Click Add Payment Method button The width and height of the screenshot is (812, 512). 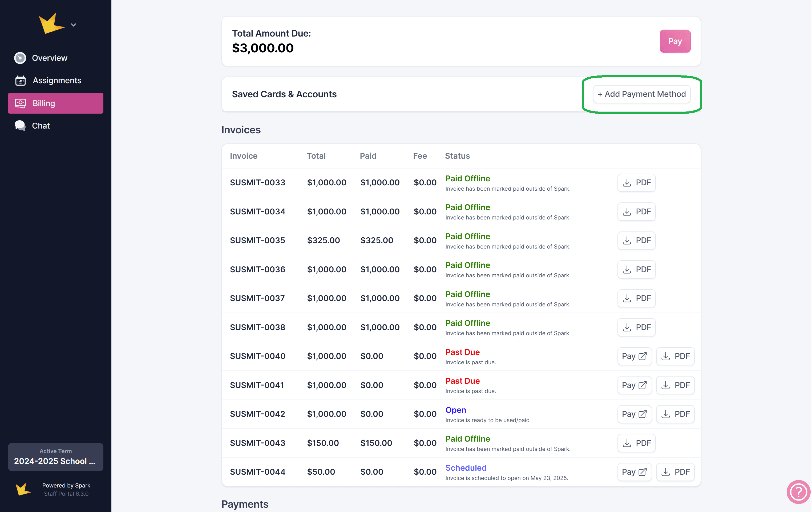(x=641, y=94)
